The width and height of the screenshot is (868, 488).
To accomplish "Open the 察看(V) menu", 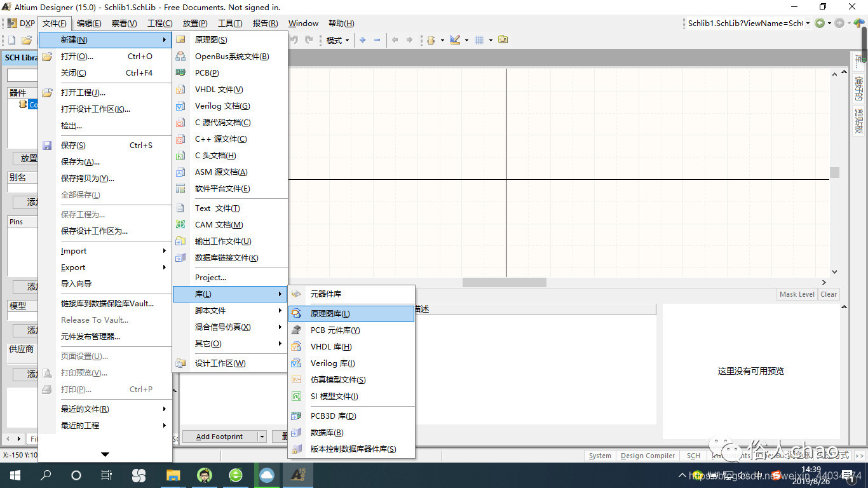I will click(x=124, y=24).
